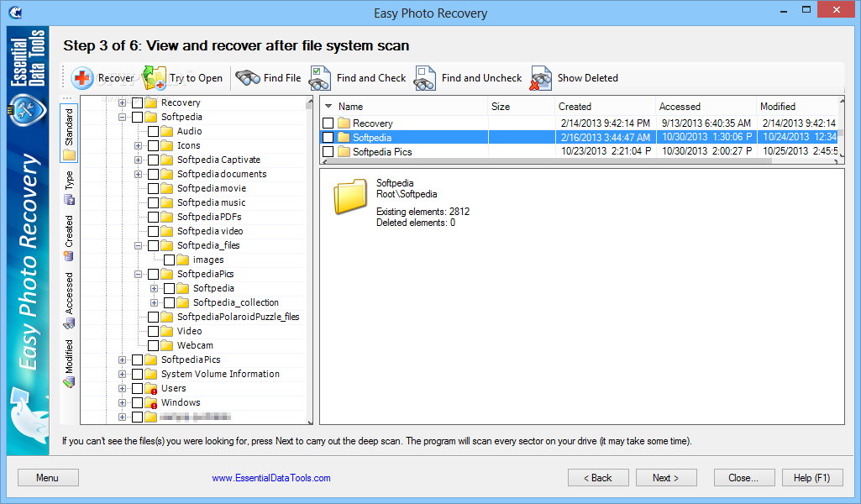Tick the Softpedia Captivate checkbox

(x=153, y=160)
